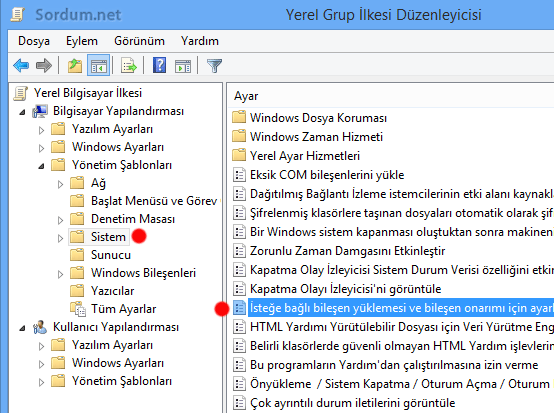Viewport: 554px width, 413px height.
Task: Select the İsteğe bağlı bileşen yüklemesi policy
Action: point(402,308)
